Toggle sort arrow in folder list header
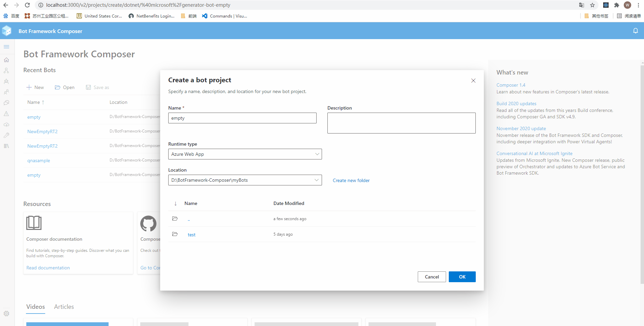644x326 pixels. (175, 203)
